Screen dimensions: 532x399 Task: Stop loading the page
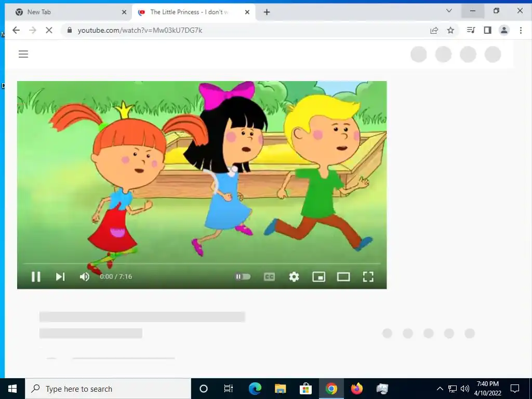pos(49,30)
